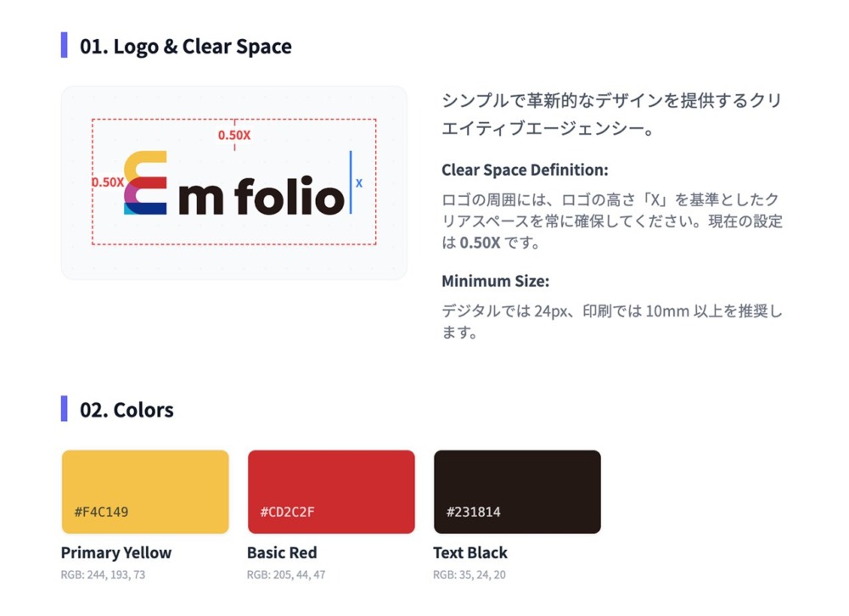Click the blue X height marker label
The image size is (849, 616).
tap(359, 182)
